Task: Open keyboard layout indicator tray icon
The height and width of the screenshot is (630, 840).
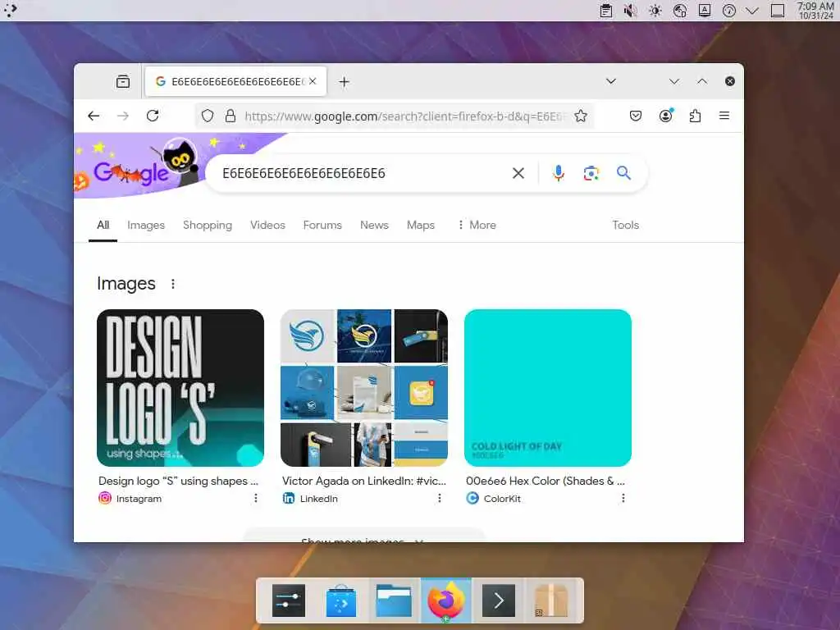Action: tap(705, 11)
